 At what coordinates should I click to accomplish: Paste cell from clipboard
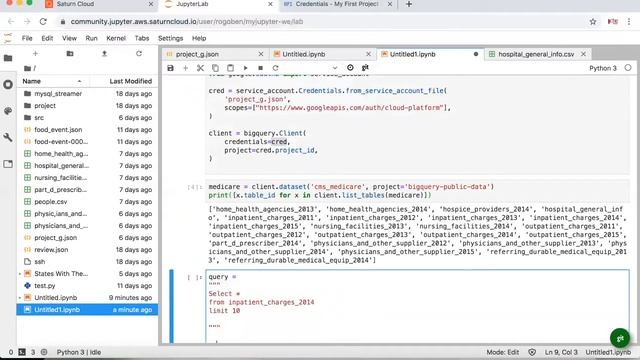click(230, 68)
